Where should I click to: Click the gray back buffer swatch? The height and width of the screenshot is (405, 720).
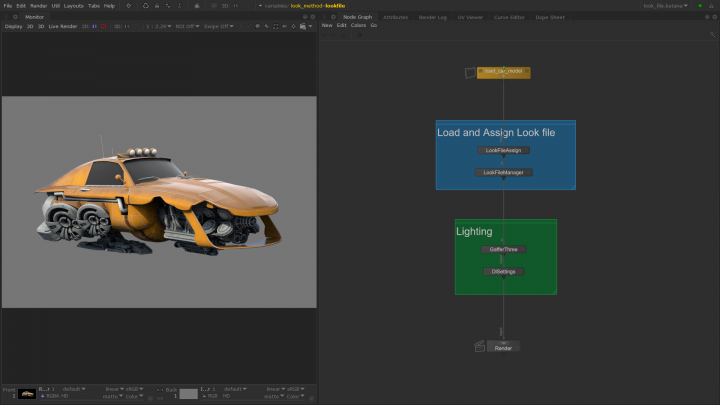pos(188,393)
